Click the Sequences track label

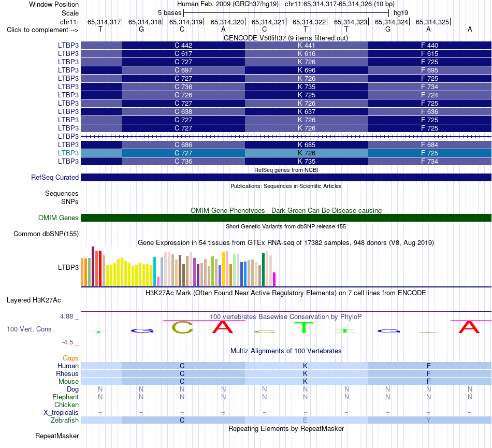[62, 194]
